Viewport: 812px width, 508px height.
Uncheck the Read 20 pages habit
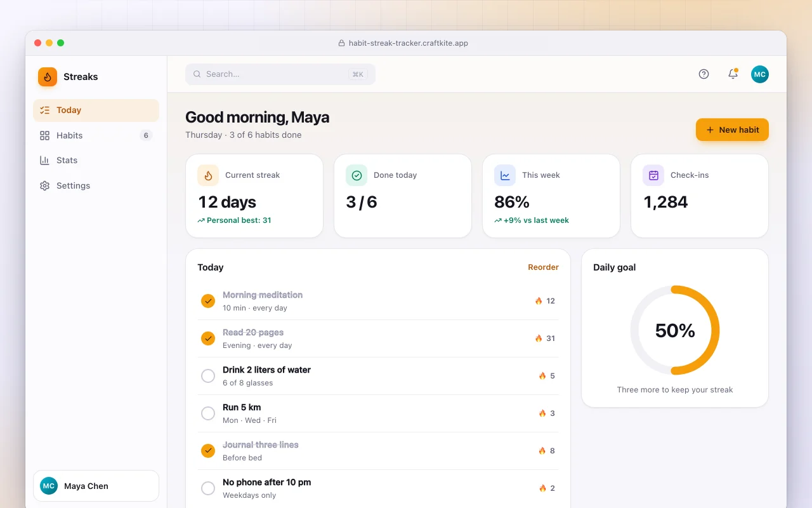point(208,338)
